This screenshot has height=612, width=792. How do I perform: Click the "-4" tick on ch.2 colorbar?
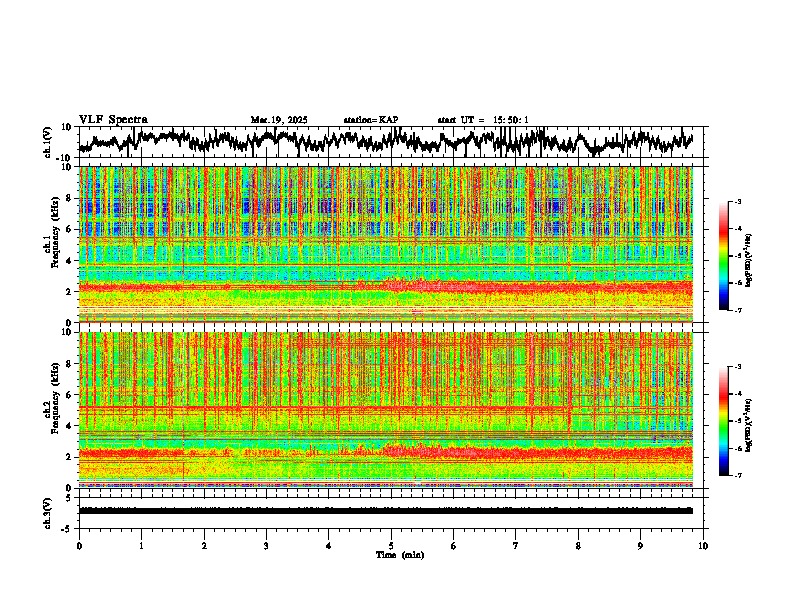(x=737, y=394)
